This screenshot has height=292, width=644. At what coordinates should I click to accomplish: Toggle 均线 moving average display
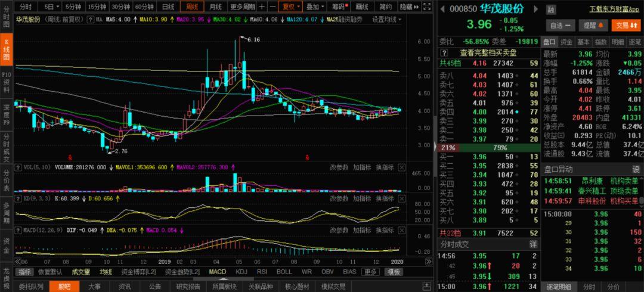tap(106, 272)
